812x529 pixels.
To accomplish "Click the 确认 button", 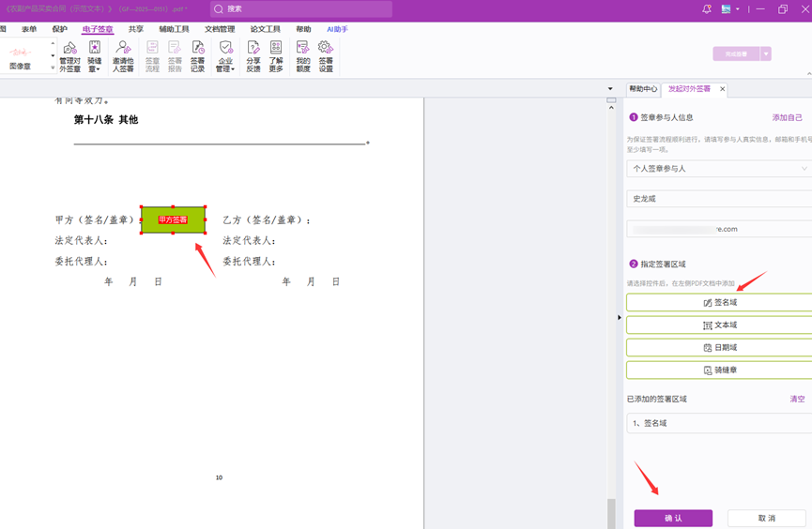I will 673,519.
